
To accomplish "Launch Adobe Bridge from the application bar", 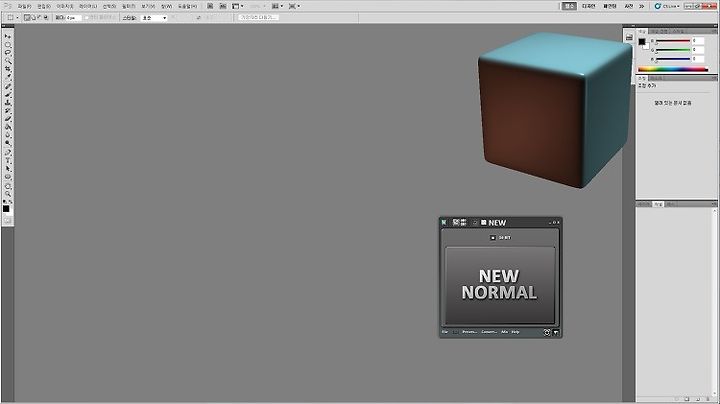I will click(x=210, y=6).
